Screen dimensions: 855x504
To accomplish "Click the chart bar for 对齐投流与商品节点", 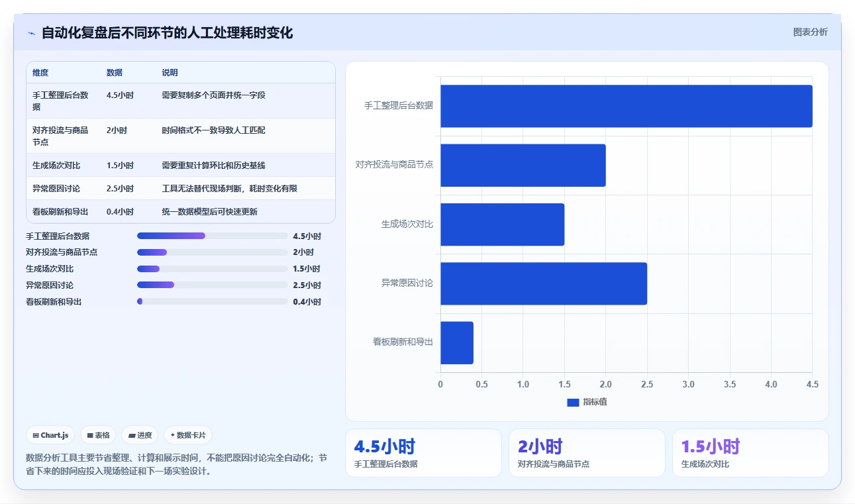I will pyautogui.click(x=523, y=165).
